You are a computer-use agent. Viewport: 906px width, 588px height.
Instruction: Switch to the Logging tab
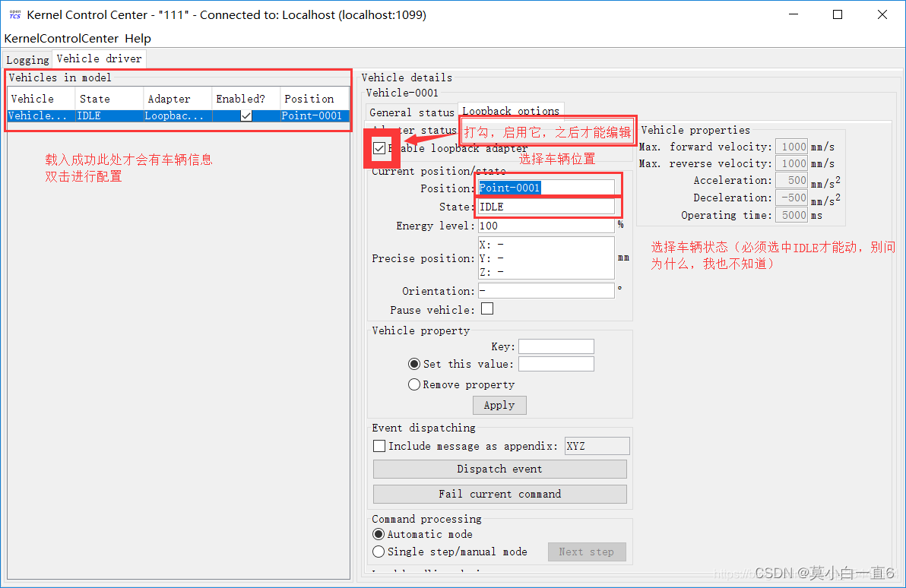tap(27, 60)
